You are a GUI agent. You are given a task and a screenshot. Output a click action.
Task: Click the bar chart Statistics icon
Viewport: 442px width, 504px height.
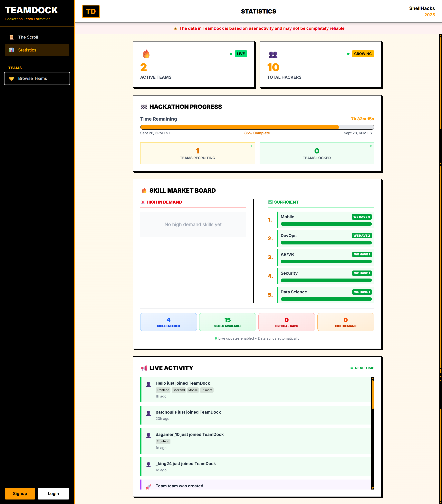[x=11, y=50]
